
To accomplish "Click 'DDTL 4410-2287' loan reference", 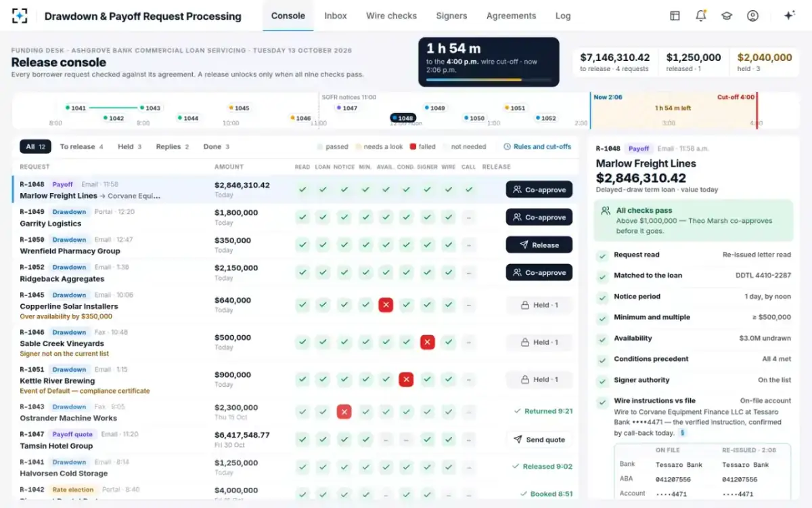I will (763, 276).
